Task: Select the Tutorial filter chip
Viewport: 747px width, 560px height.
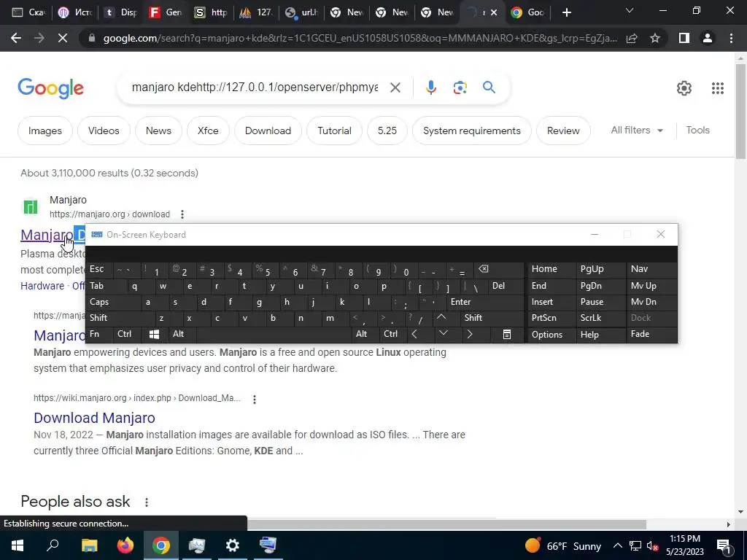Action: (x=334, y=131)
